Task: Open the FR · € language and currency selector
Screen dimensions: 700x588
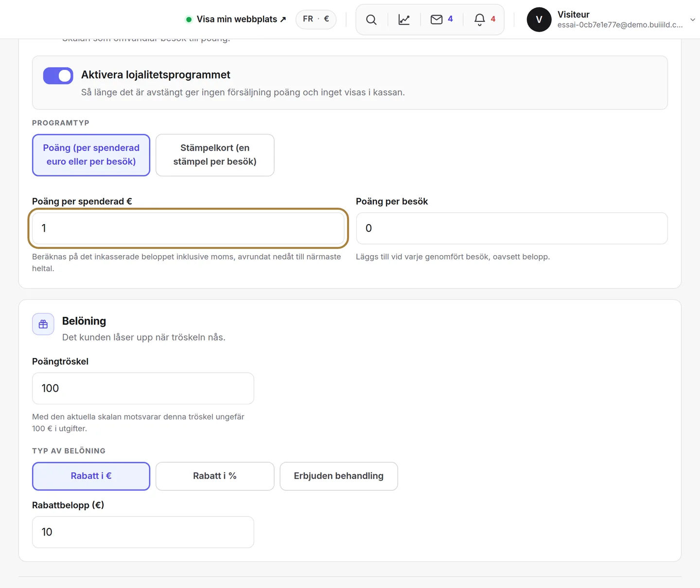Action: click(x=316, y=19)
